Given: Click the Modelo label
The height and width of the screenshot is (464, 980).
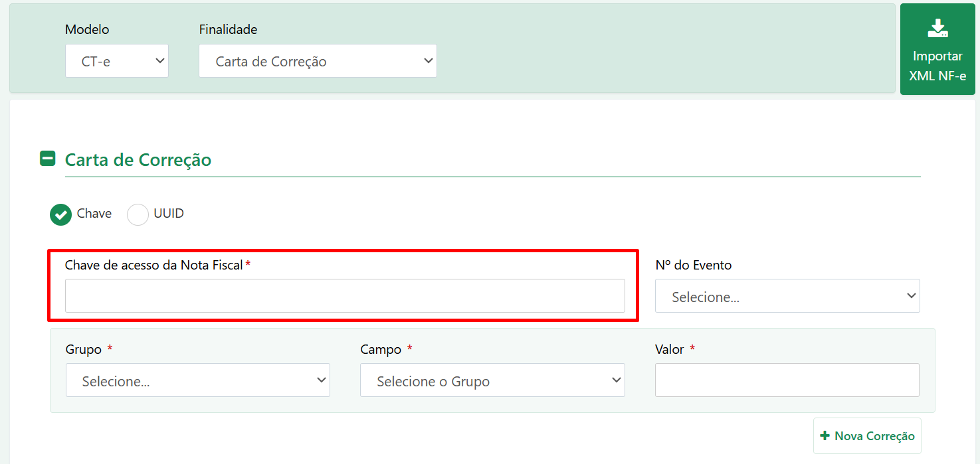Looking at the screenshot, I should coord(87,29).
